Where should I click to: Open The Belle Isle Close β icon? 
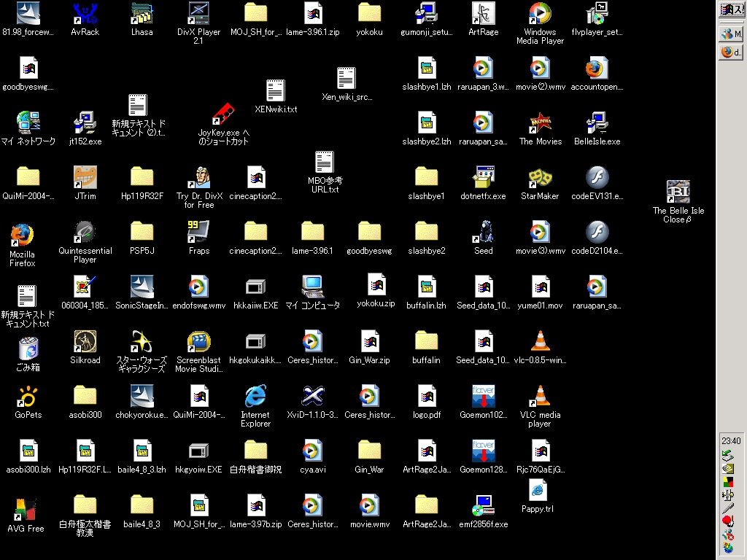678,202
